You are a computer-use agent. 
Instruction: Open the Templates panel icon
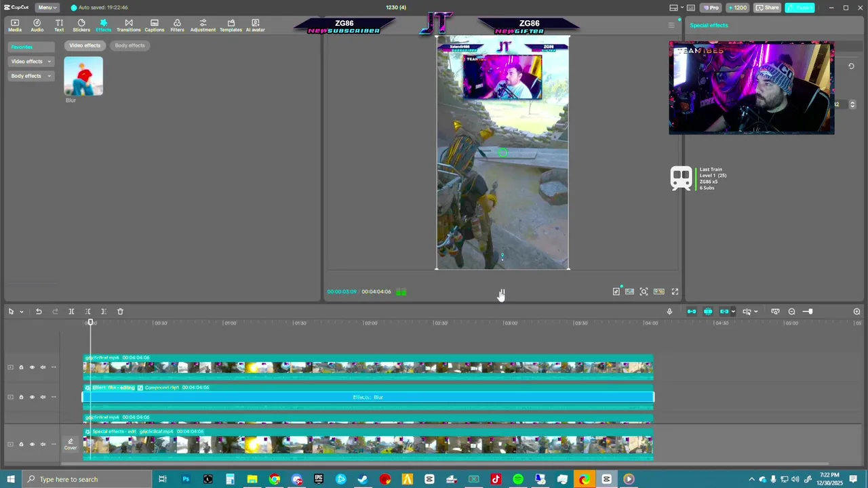[x=231, y=25]
